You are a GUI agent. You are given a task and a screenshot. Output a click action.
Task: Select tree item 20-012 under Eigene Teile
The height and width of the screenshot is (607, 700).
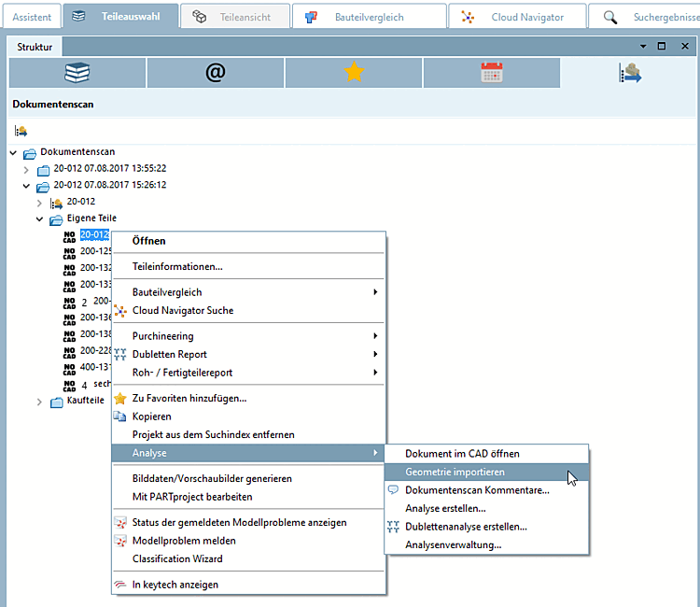pos(94,235)
